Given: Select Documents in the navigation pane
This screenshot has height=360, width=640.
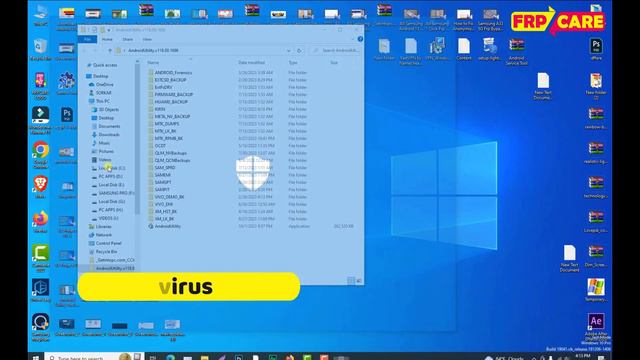Looking at the screenshot, I should click(109, 126).
